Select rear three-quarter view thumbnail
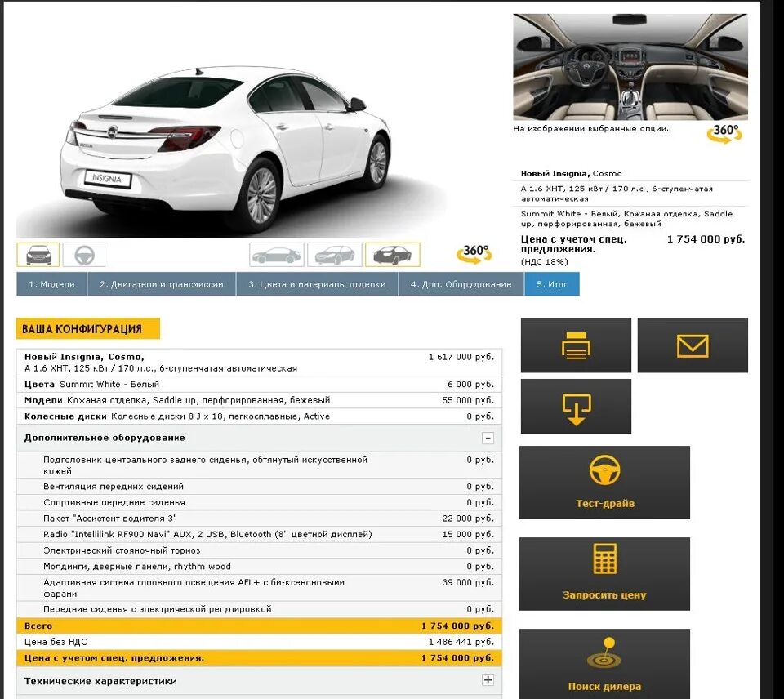The height and width of the screenshot is (699, 784). tap(393, 255)
